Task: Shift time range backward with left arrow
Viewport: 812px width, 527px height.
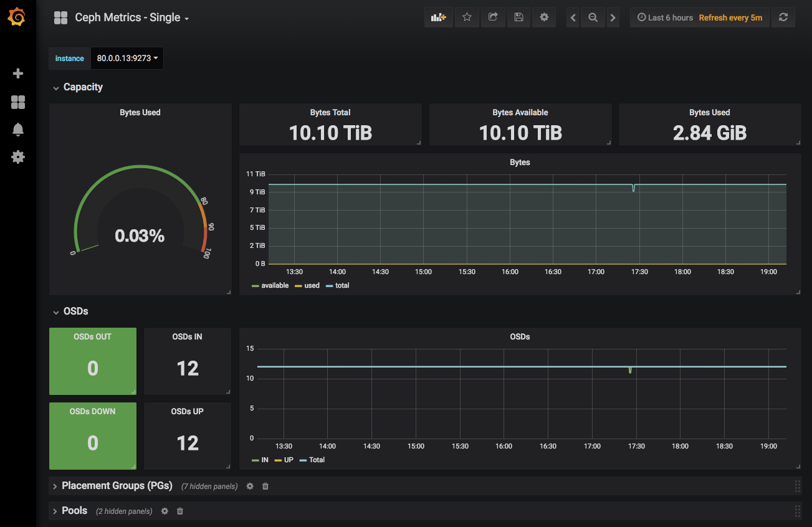Action: point(573,18)
